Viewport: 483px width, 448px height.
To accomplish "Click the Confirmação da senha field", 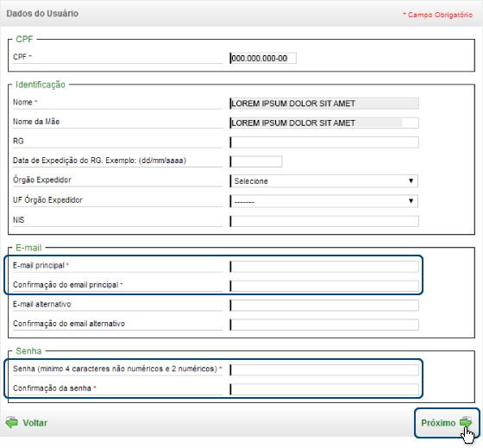I will (x=324, y=389).
